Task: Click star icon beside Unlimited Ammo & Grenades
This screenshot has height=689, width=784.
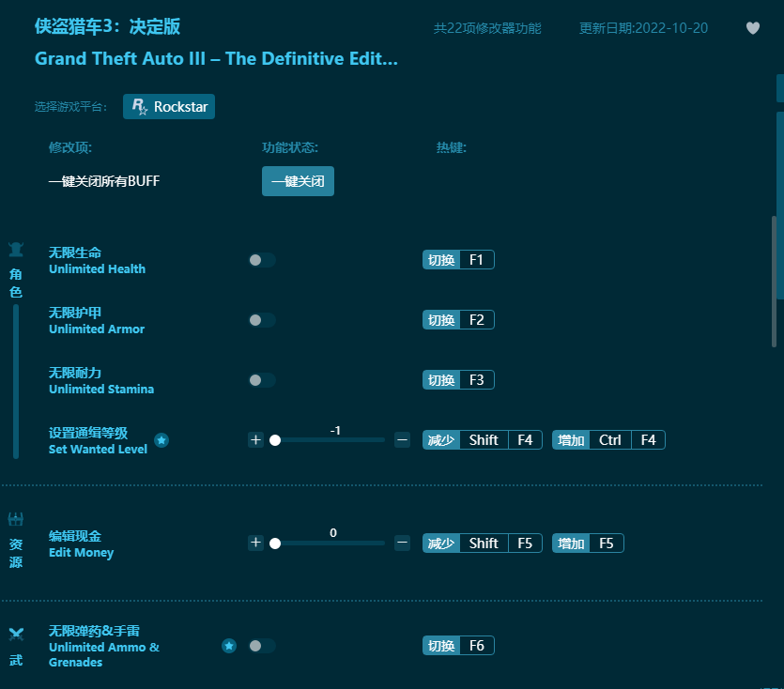Action: (x=229, y=646)
